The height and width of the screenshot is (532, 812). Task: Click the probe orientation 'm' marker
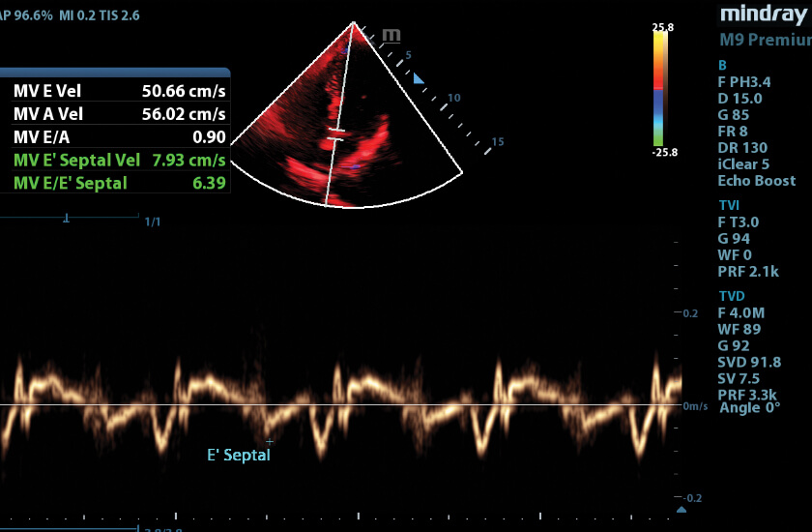point(391,36)
